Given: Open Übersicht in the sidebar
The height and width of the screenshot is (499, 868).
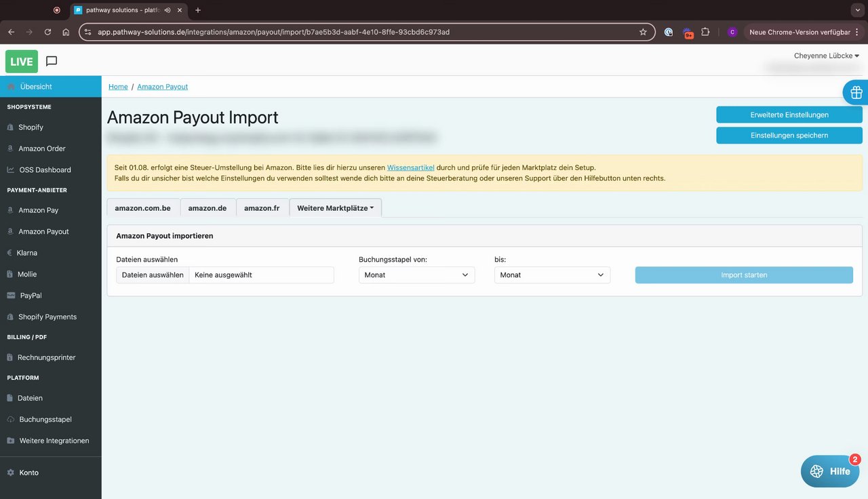Looking at the screenshot, I should click(x=51, y=87).
